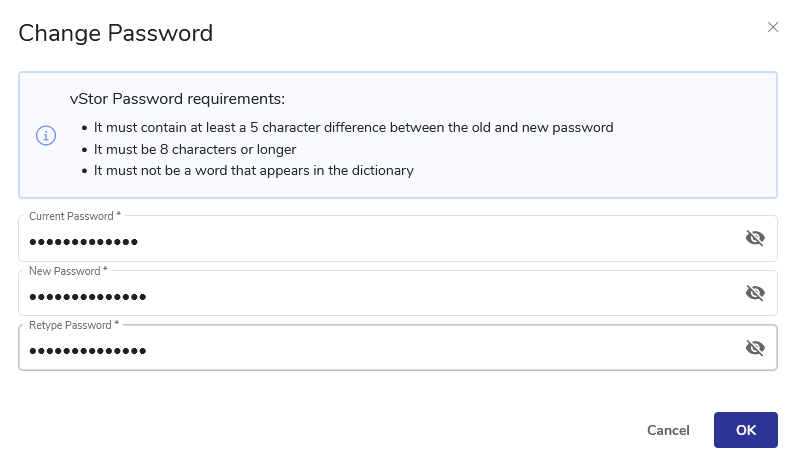794x465 pixels.
Task: Click the dictionary word requirement line
Action: coord(253,170)
